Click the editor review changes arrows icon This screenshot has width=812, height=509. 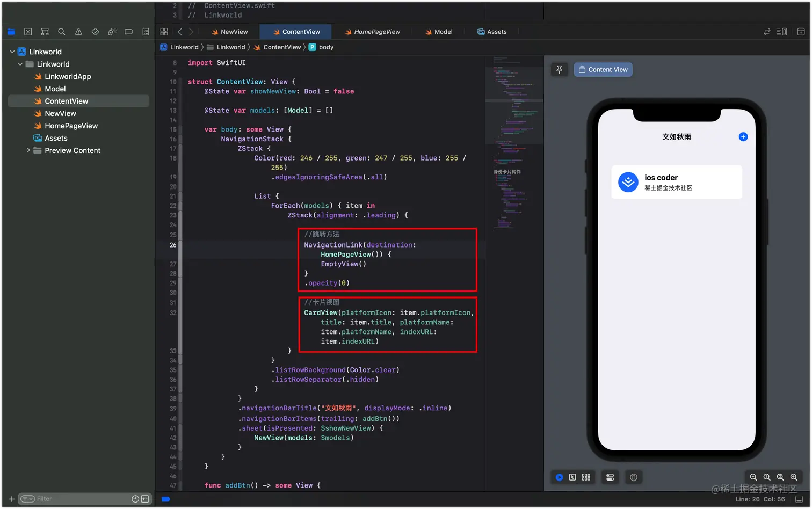767,32
